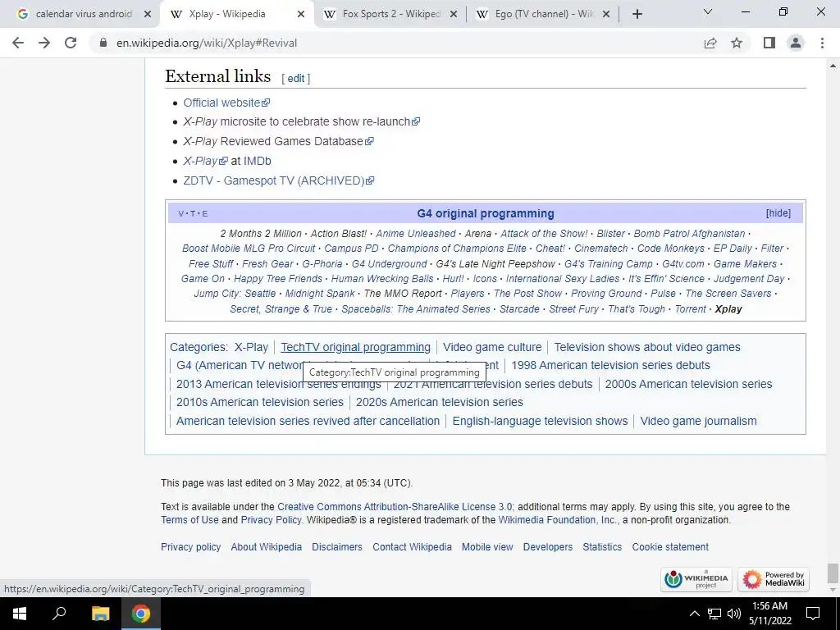Open File Explorer from the taskbar
840x630 pixels.
click(100, 614)
